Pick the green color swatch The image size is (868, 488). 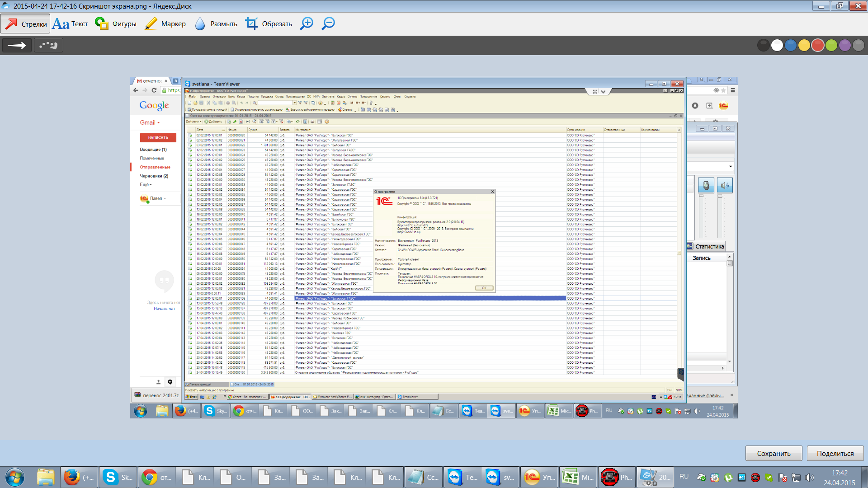[x=831, y=45]
